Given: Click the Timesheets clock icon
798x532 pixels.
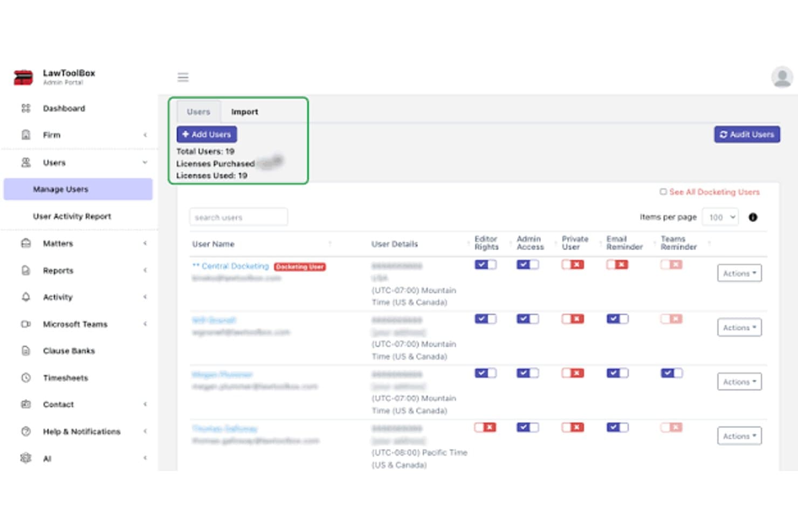Looking at the screenshot, I should coord(26,378).
